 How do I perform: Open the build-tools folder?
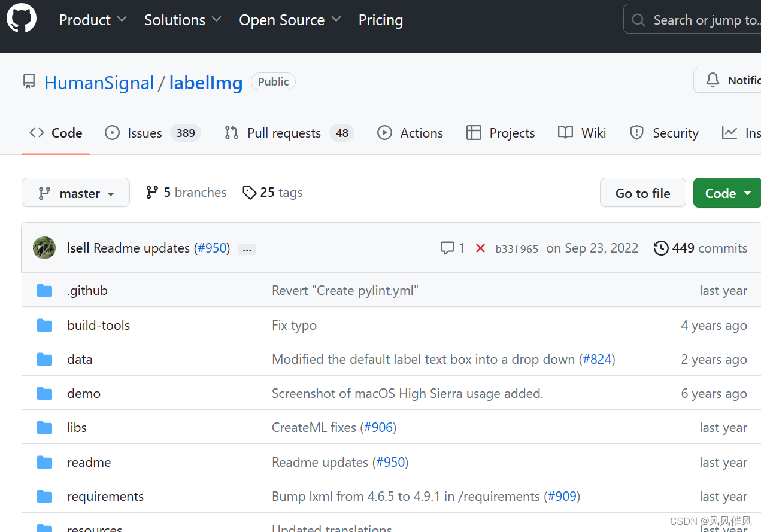99,325
